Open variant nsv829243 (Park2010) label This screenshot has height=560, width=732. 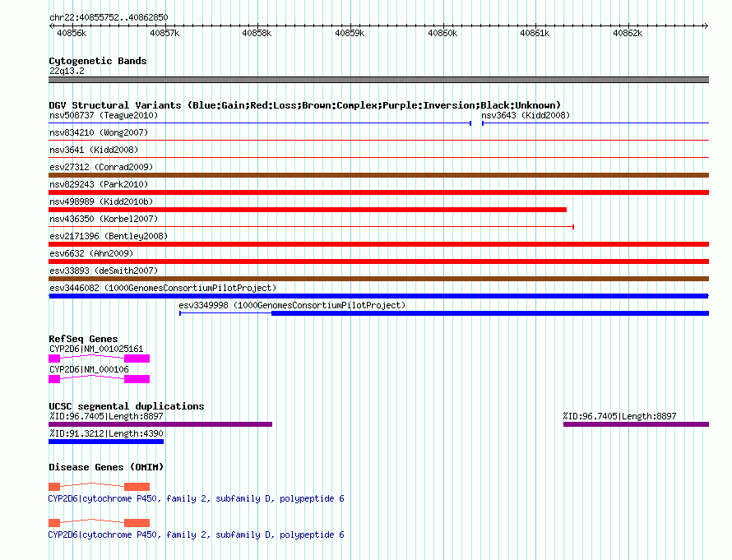click(x=99, y=184)
